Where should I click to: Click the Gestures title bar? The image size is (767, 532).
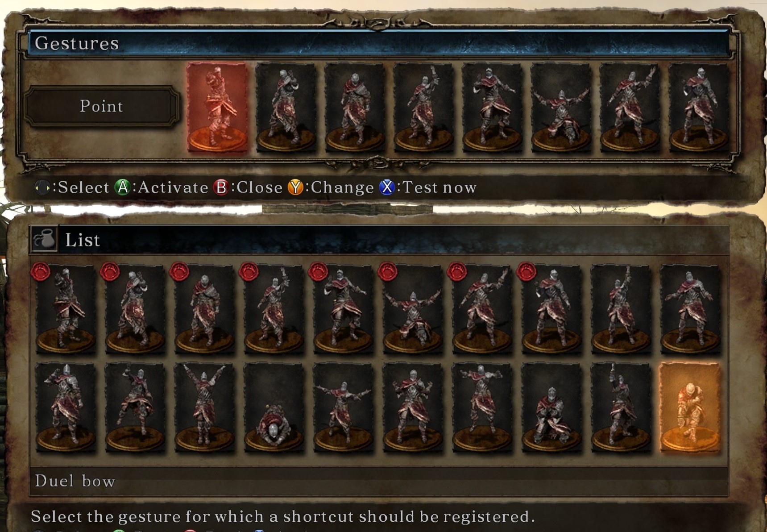[x=378, y=43]
